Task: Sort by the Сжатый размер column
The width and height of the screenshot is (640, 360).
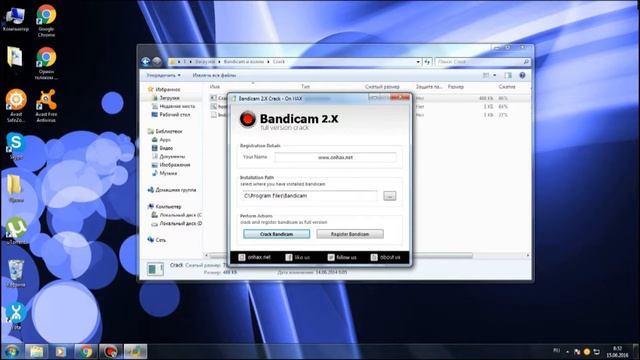Action: click(x=382, y=87)
